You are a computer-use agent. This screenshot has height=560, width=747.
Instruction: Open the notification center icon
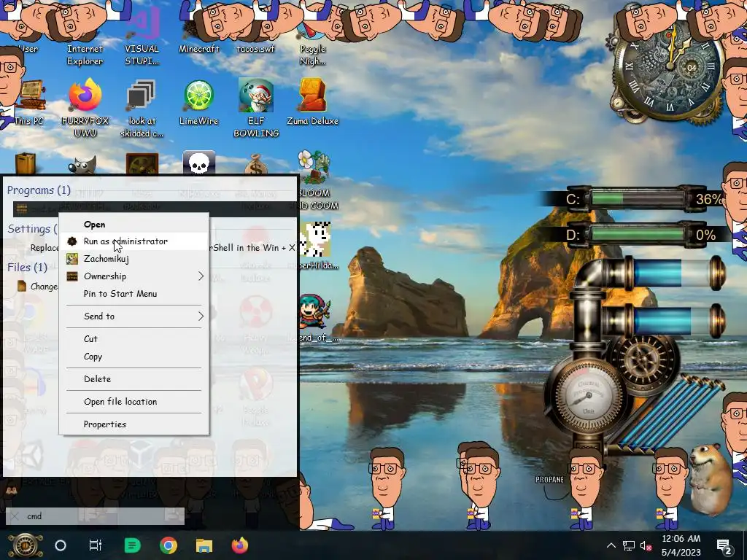[724, 546]
